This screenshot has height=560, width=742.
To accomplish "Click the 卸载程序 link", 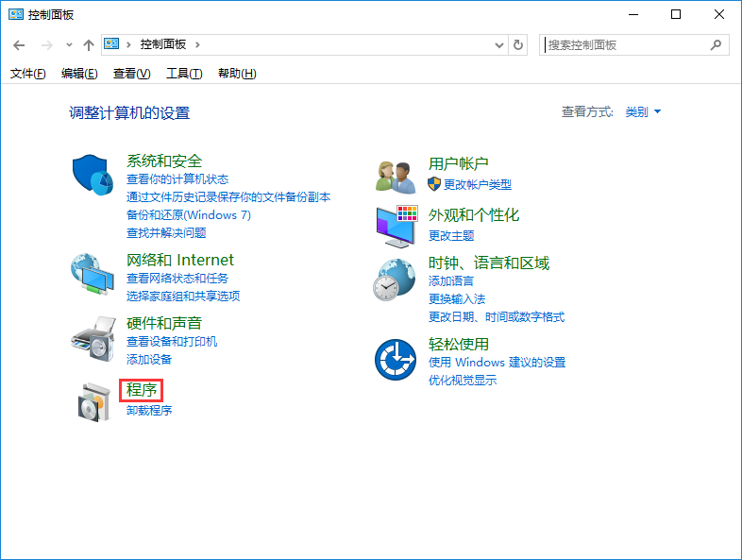I will [149, 411].
